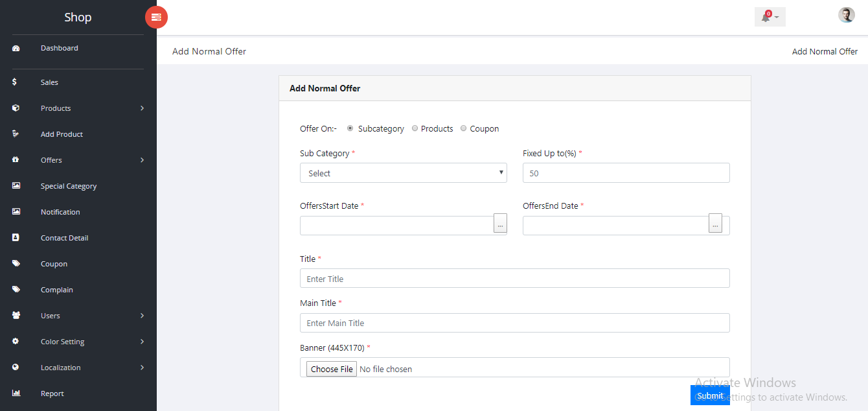
Task: Go to the Complain menu item
Action: [x=57, y=290]
